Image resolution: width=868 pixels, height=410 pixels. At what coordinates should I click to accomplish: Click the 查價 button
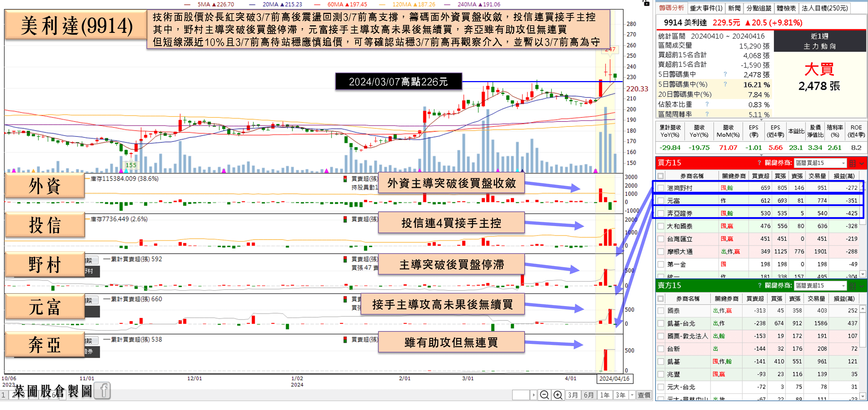click(644, 395)
